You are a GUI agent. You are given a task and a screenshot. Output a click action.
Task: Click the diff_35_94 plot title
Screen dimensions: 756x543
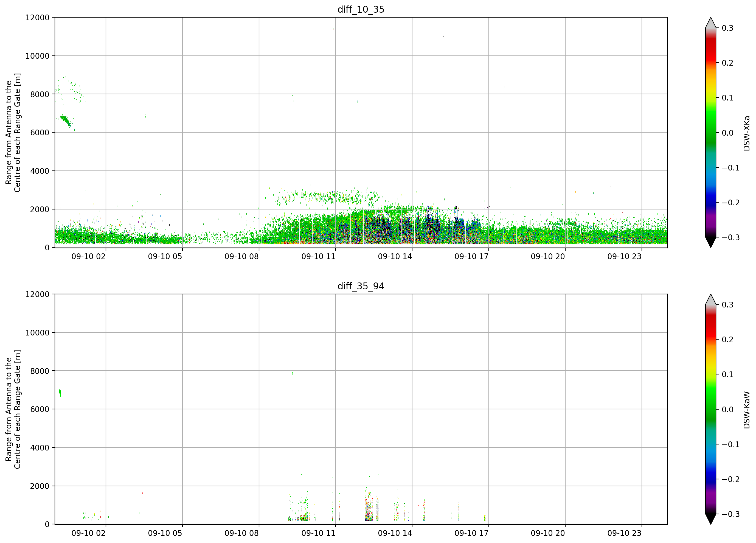[x=361, y=286]
